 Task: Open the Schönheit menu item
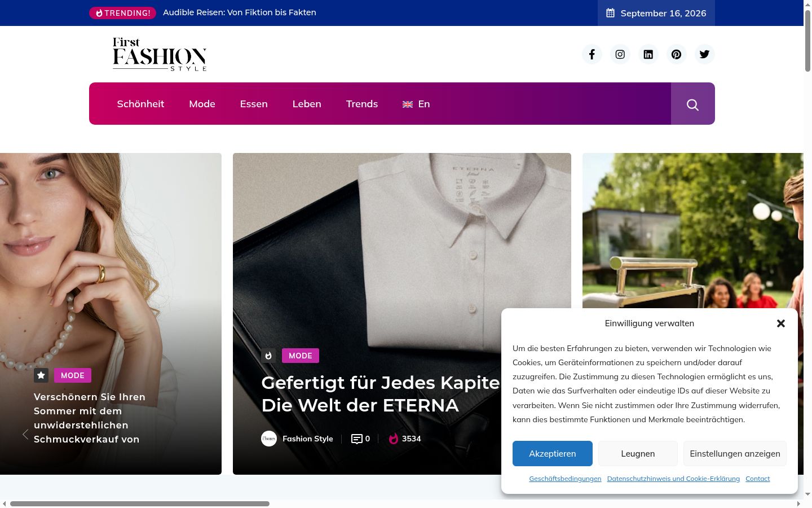click(x=140, y=104)
